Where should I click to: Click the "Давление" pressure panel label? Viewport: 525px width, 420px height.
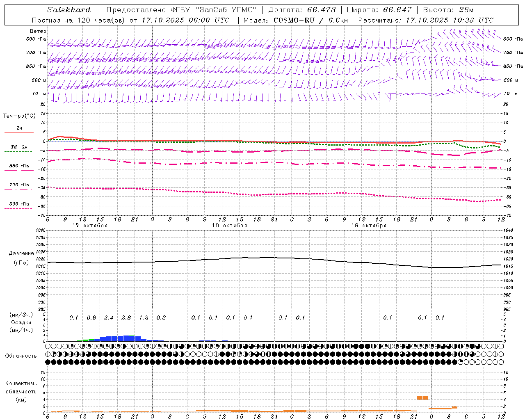(x=21, y=253)
